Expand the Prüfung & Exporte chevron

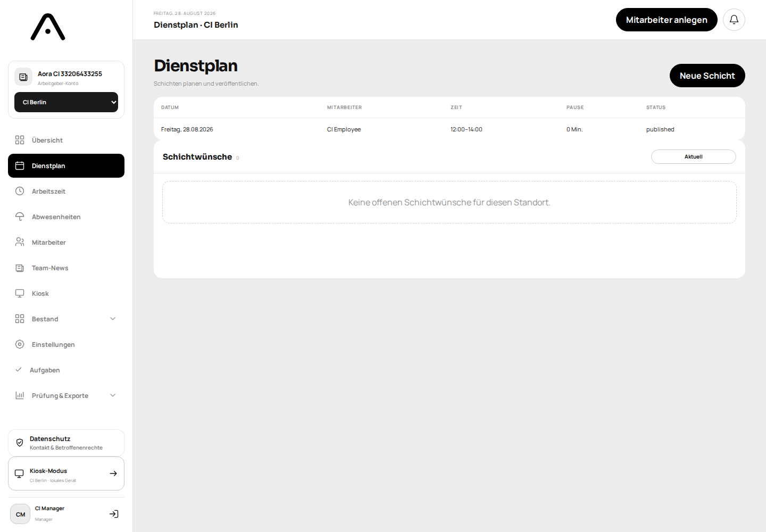[113, 395]
